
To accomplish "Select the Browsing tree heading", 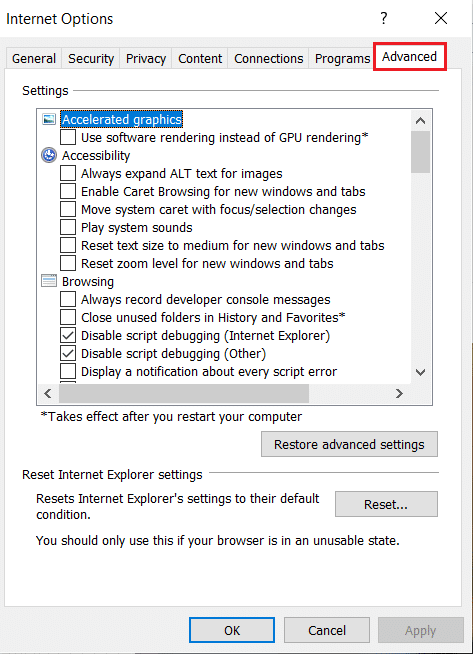I will pos(88,282).
